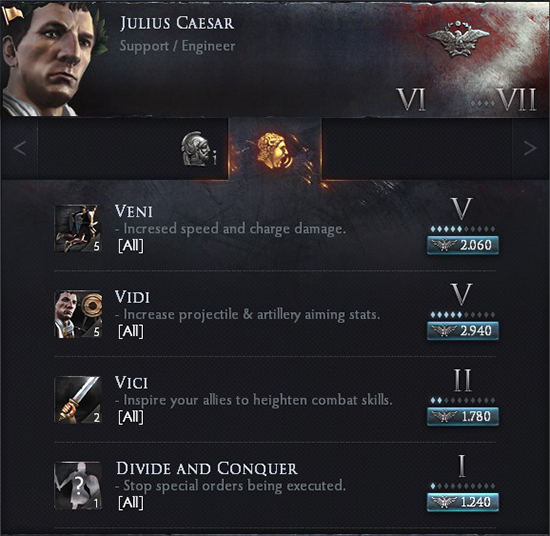This screenshot has height=536, width=550.
Task: Upgrade Vici for 1.780
Action: 463,416
